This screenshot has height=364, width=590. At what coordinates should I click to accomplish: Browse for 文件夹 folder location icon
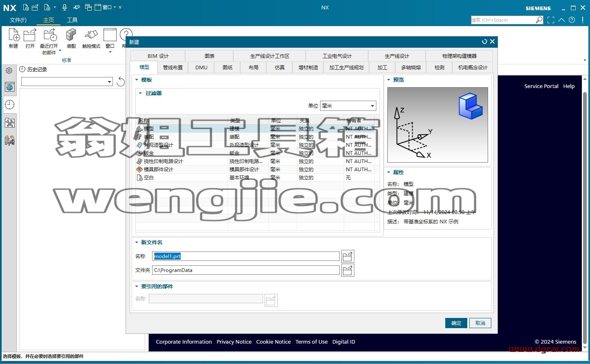(347, 270)
